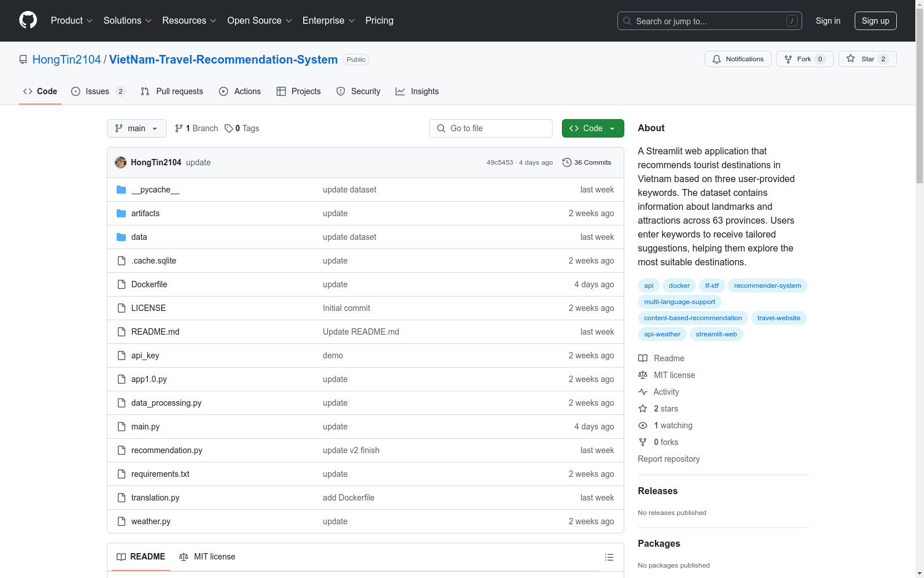The image size is (924, 578).
Task: Expand the Solutions menu
Action: [128, 21]
